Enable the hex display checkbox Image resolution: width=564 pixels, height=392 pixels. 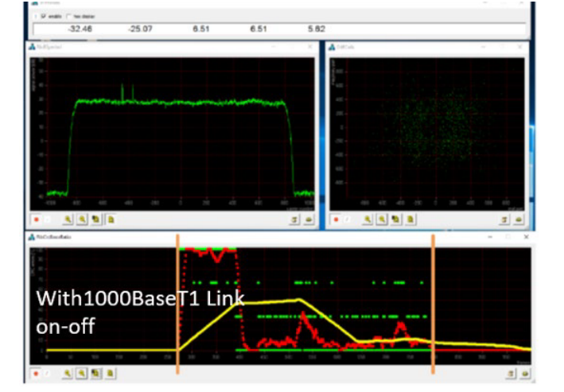coord(68,16)
